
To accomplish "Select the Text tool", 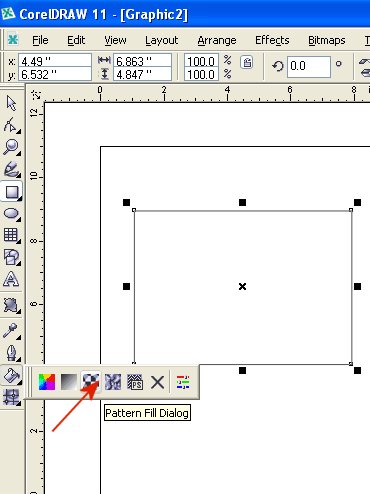I will click(x=11, y=279).
